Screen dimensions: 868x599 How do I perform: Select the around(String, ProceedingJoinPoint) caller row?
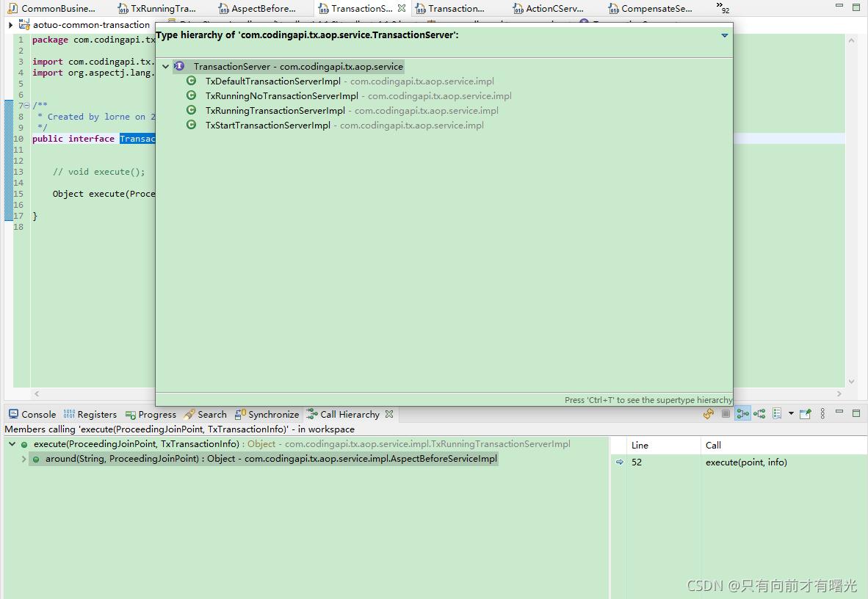[x=264, y=459]
